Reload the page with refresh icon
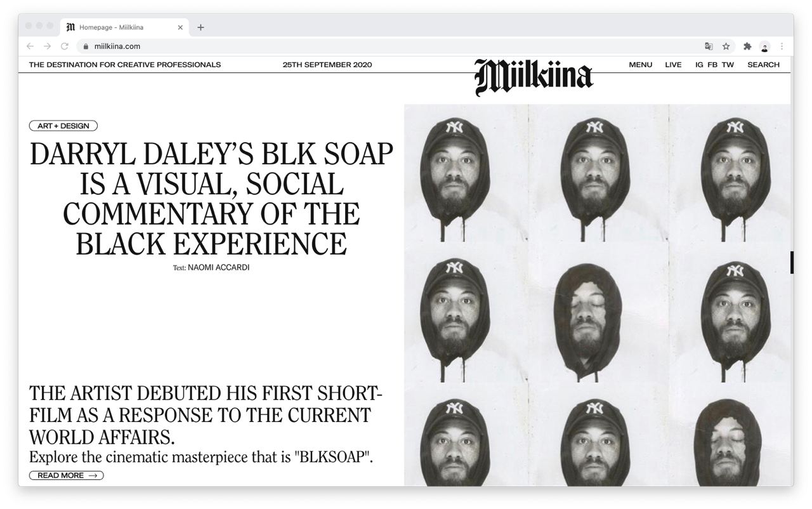 64,46
